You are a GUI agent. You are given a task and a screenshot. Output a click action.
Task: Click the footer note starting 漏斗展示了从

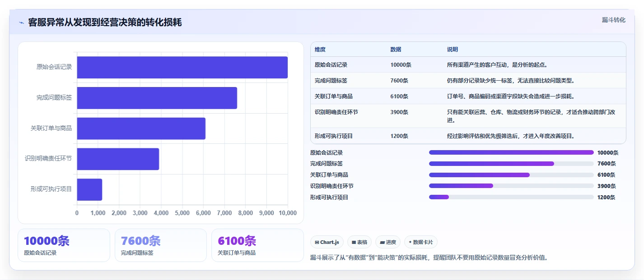click(429, 258)
